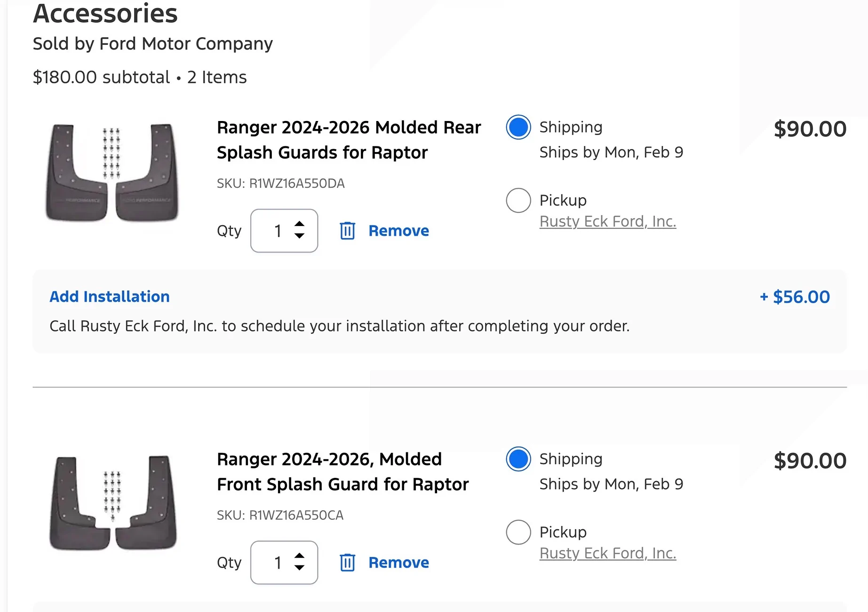
Task: Remove Rear Splash Guards from cart
Action: (x=398, y=231)
